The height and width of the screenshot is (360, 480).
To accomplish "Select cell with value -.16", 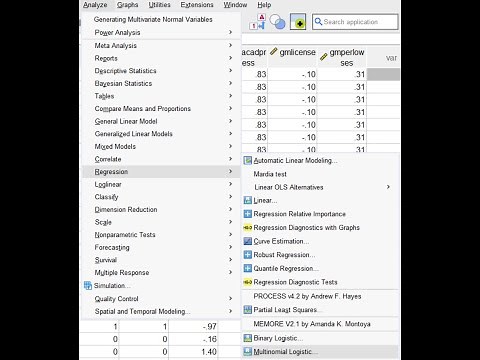I will [194, 339].
